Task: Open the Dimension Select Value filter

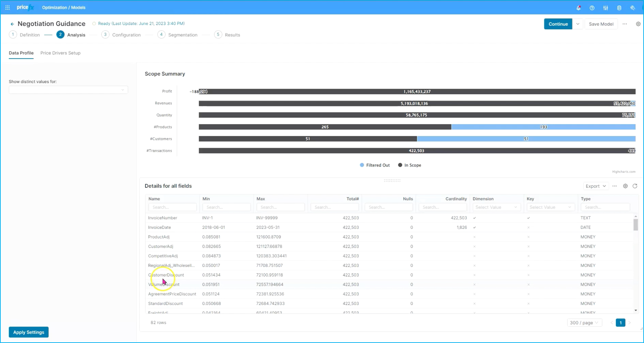Action: (496, 207)
